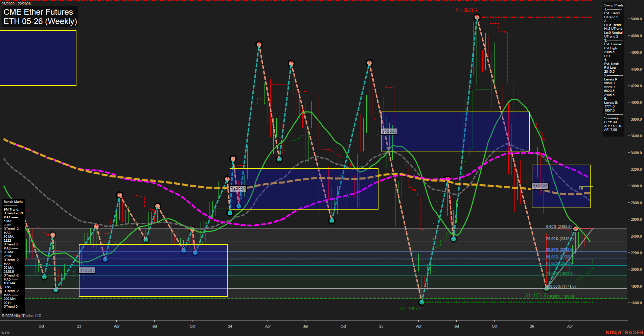Screen dimensions: 644x336
Task: Click the S2: 1607.0 support label
Action: (x=411, y=309)
